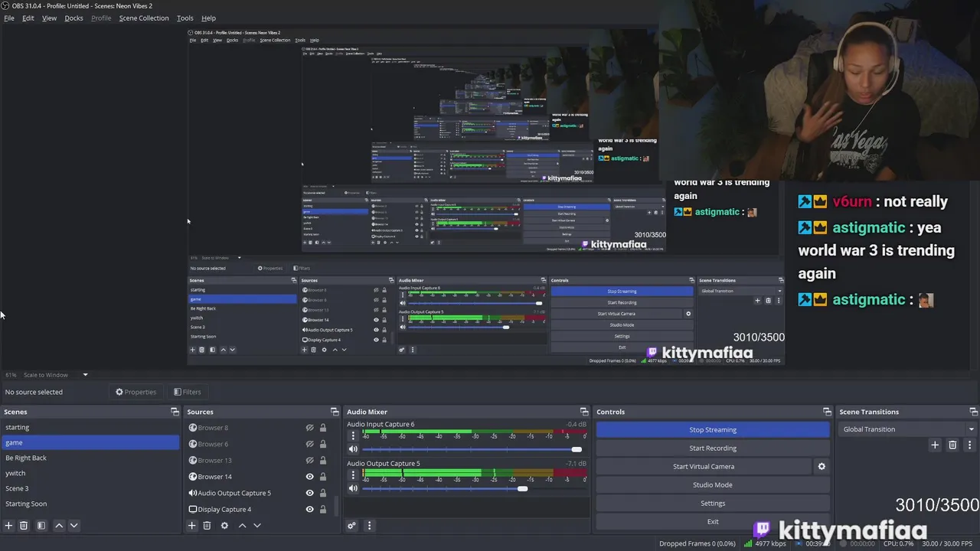Open scene filters icon in Scenes toolbar
The height and width of the screenshot is (551, 980).
[41, 526]
